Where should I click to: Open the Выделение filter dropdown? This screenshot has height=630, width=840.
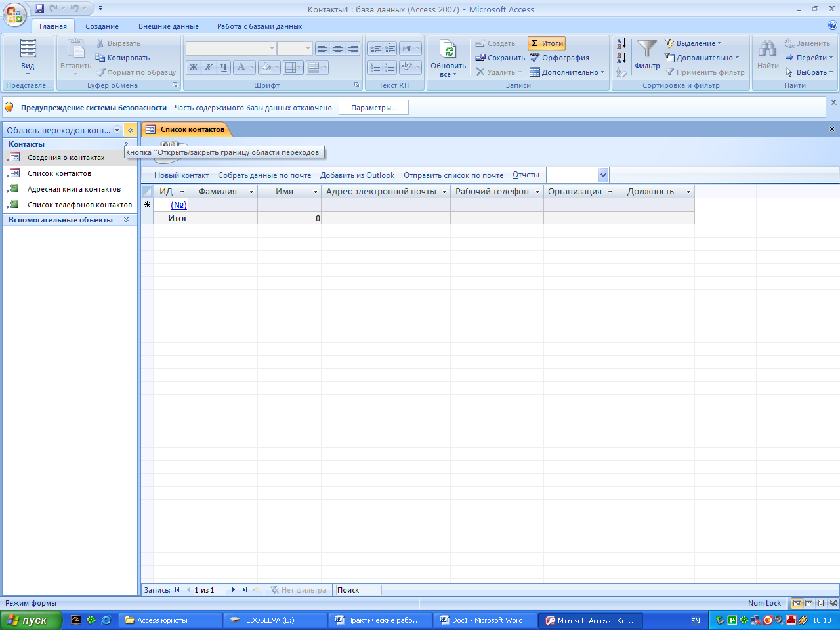(694, 43)
